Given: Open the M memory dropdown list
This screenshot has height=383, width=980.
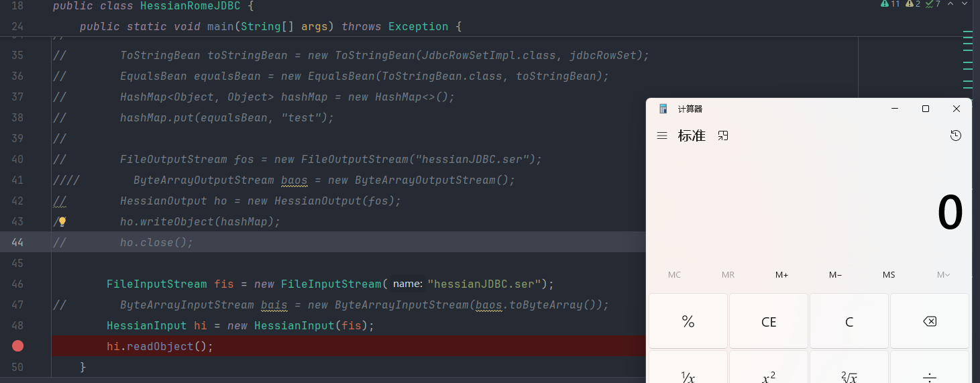Looking at the screenshot, I should 943,275.
